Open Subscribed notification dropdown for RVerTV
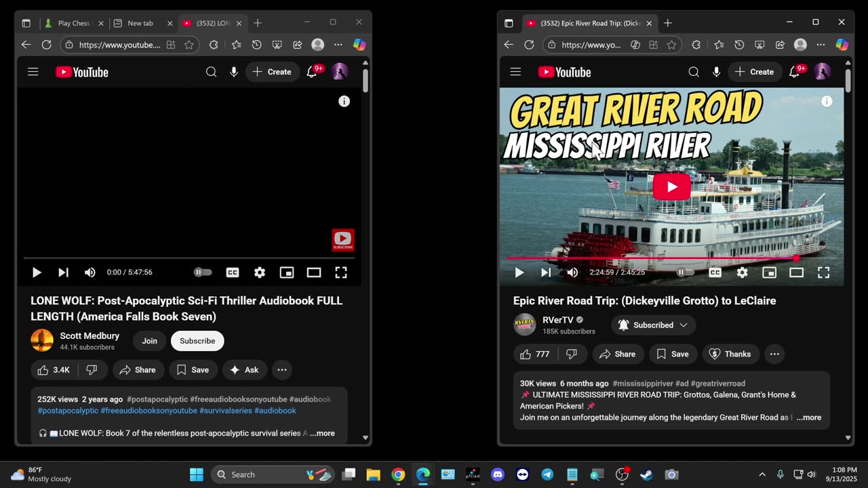Viewport: 868px width, 488px height. 653,325
